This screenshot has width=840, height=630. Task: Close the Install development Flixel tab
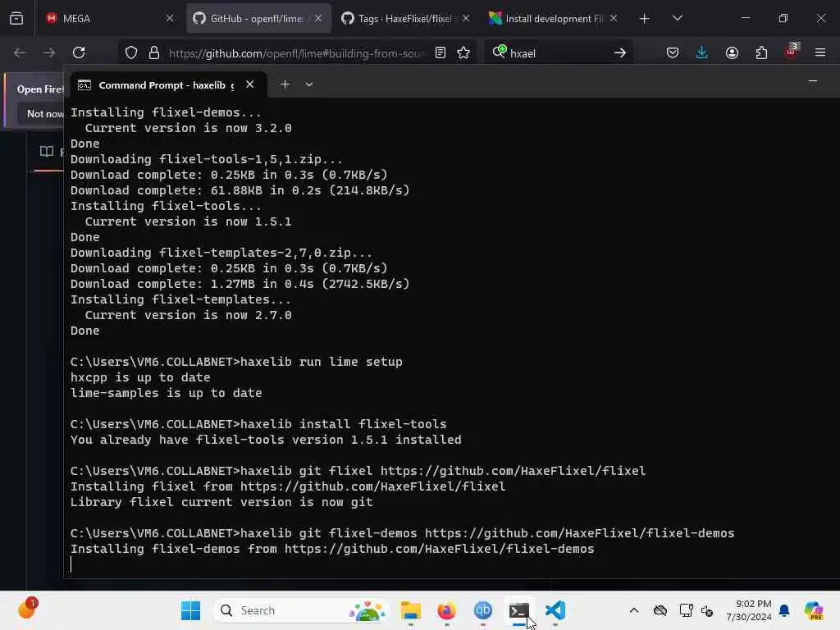(x=614, y=19)
